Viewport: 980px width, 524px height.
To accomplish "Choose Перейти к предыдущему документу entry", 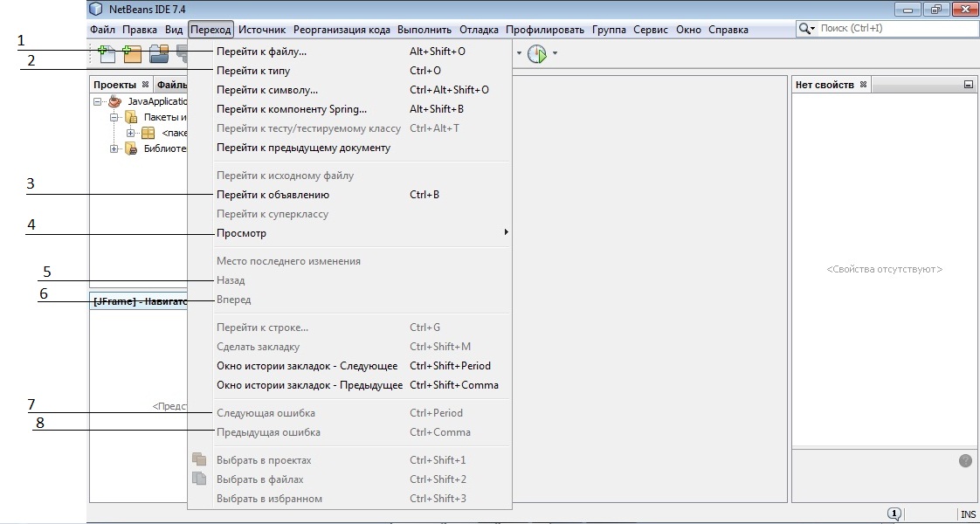I will tap(349, 148).
